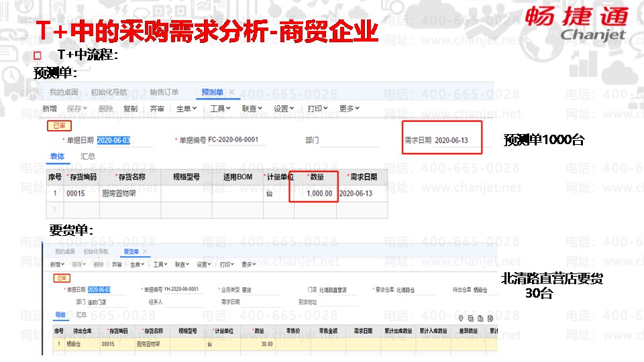Close the 预测单 tab
Viewport: 644px width, 362px height.
point(231,92)
